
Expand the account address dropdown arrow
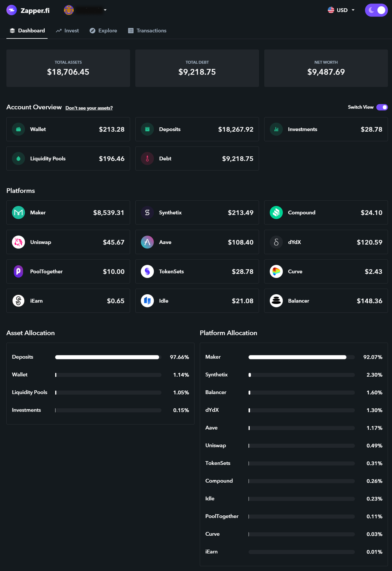(x=105, y=10)
